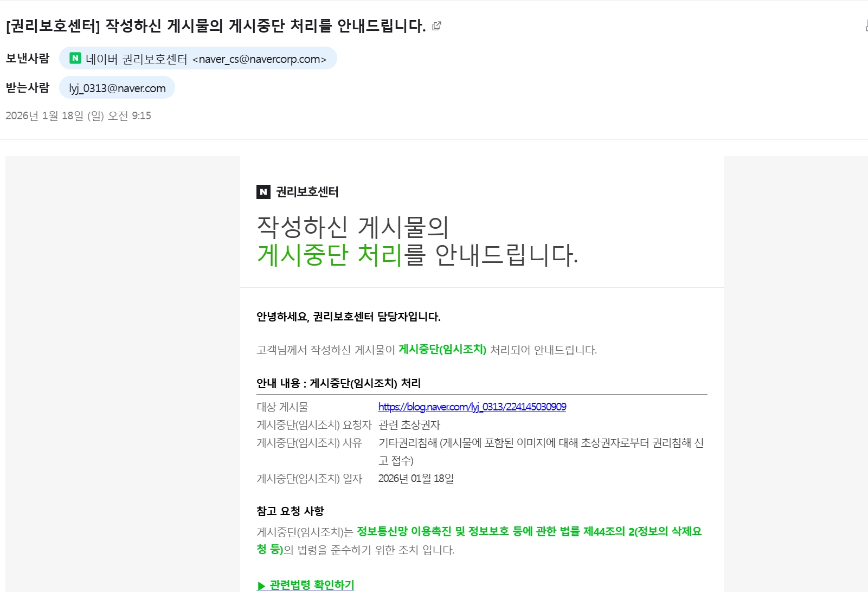Open the email in a new window icon

click(436, 25)
